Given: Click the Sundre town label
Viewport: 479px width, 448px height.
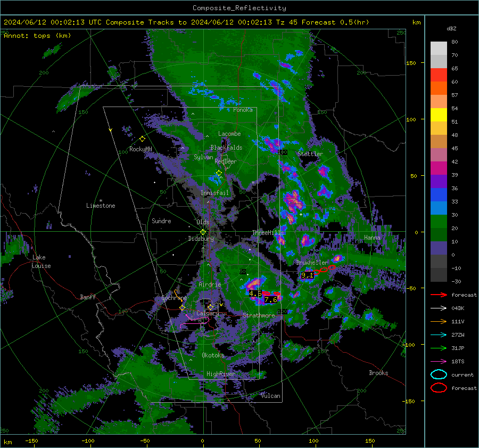Looking at the screenshot, I should 161,221.
